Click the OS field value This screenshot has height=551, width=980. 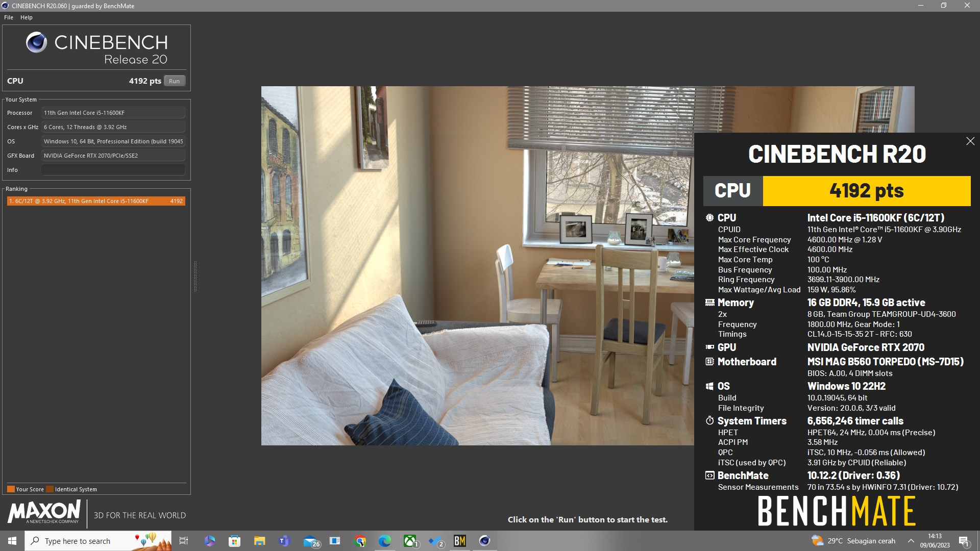click(113, 141)
